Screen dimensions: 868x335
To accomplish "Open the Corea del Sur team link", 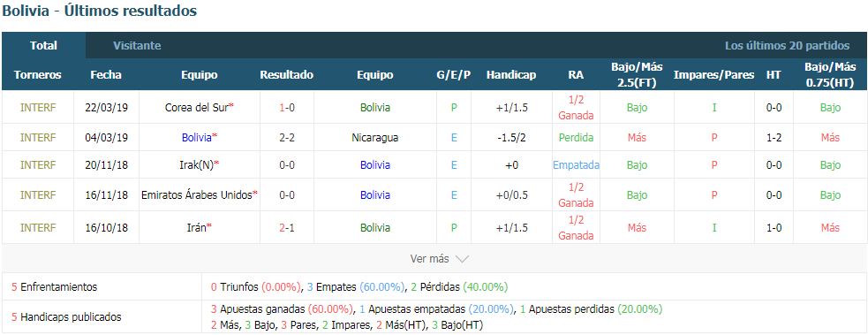I will 197,108.
